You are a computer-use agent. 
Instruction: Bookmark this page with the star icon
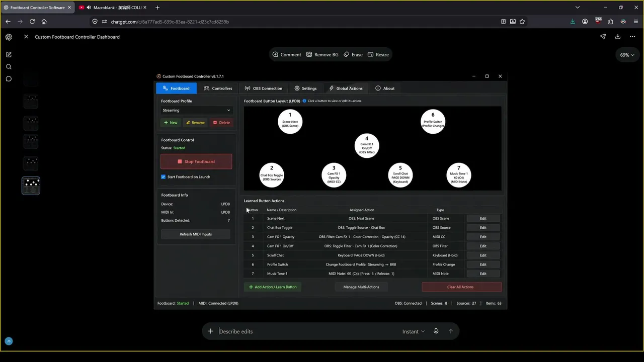click(522, 22)
